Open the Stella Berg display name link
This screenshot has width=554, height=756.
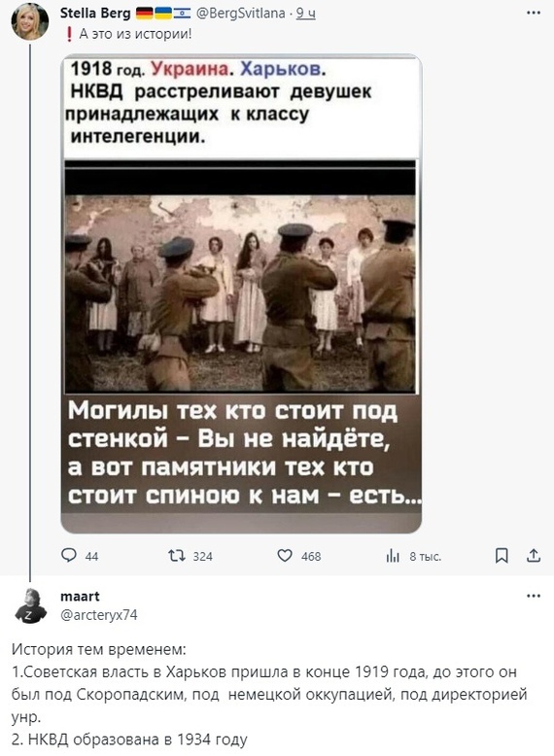[x=95, y=13]
